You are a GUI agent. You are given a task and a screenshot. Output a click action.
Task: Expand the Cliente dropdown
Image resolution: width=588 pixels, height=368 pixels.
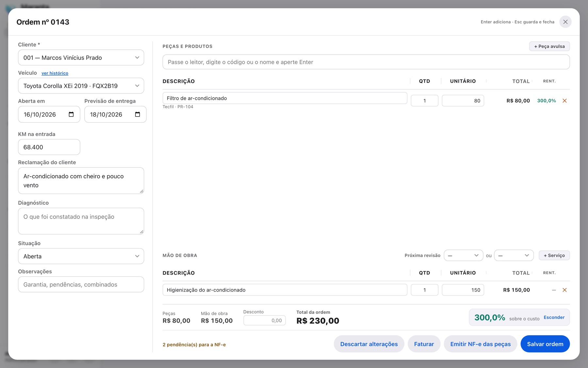tap(81, 58)
